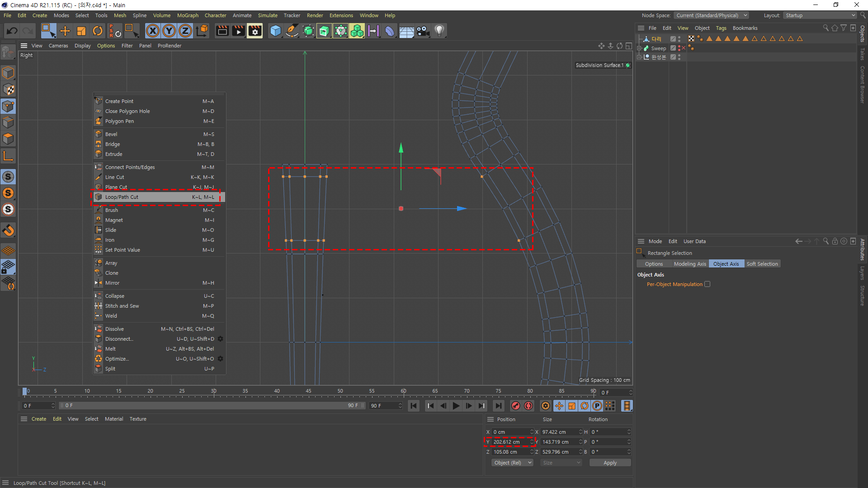Click the Light object icon
868x488 pixels.
[439, 31]
